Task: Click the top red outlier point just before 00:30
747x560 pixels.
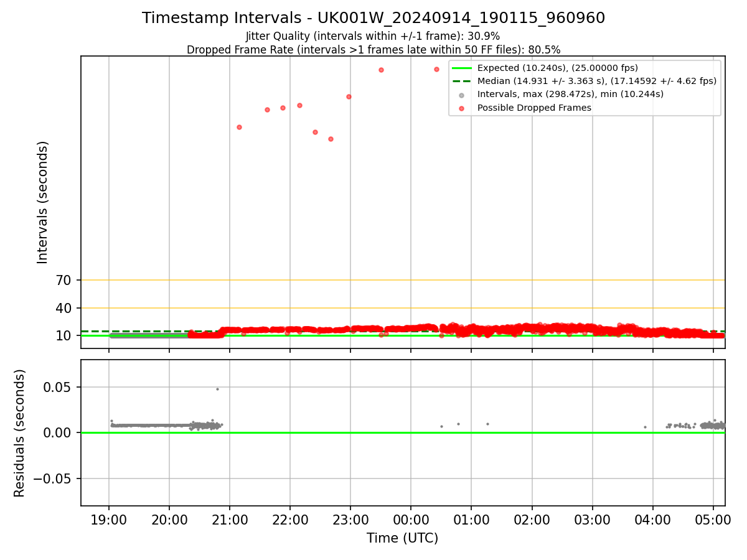Action: point(436,69)
